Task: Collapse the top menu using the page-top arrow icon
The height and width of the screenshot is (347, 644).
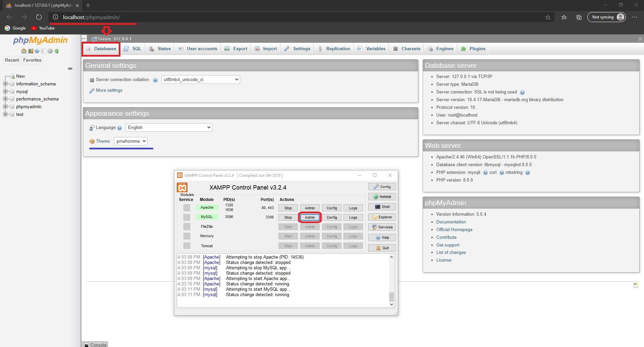Action: (640, 39)
